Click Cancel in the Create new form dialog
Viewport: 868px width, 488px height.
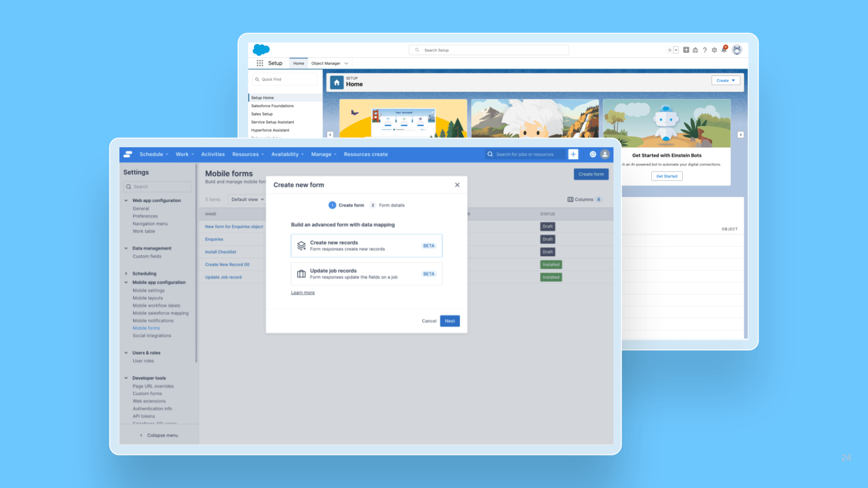(429, 321)
